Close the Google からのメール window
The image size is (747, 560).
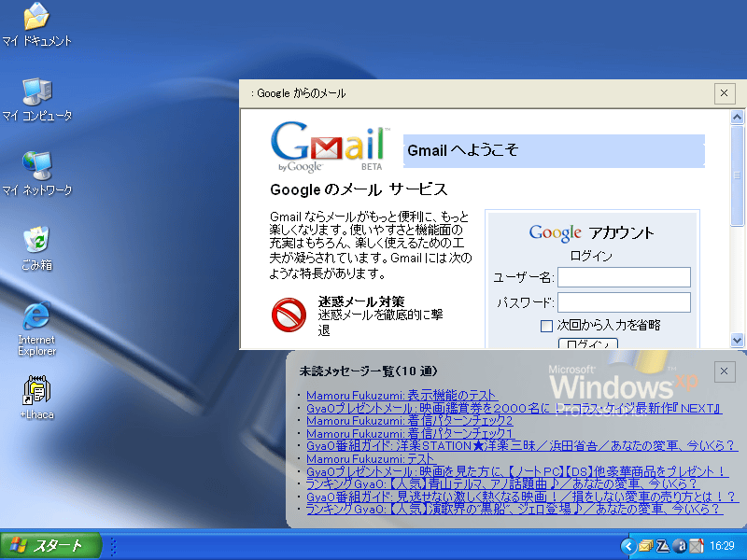click(725, 93)
